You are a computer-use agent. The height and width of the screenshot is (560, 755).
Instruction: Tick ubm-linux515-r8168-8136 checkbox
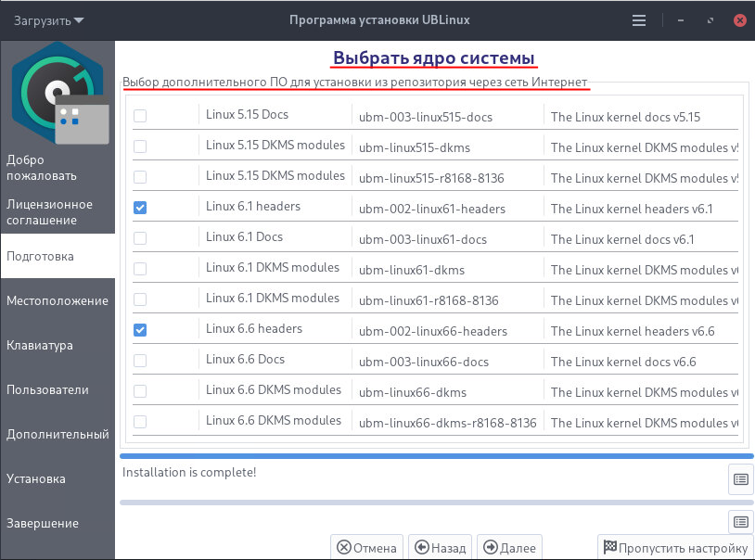[140, 177]
